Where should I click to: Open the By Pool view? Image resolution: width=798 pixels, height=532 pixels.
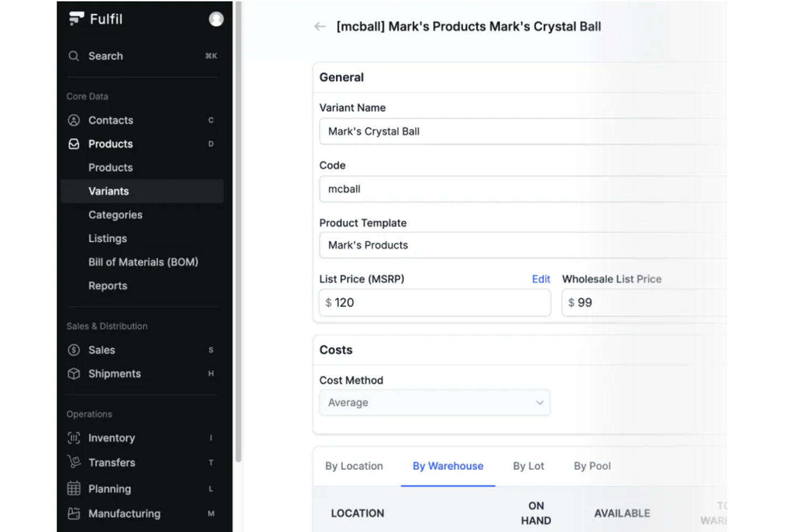click(x=592, y=466)
